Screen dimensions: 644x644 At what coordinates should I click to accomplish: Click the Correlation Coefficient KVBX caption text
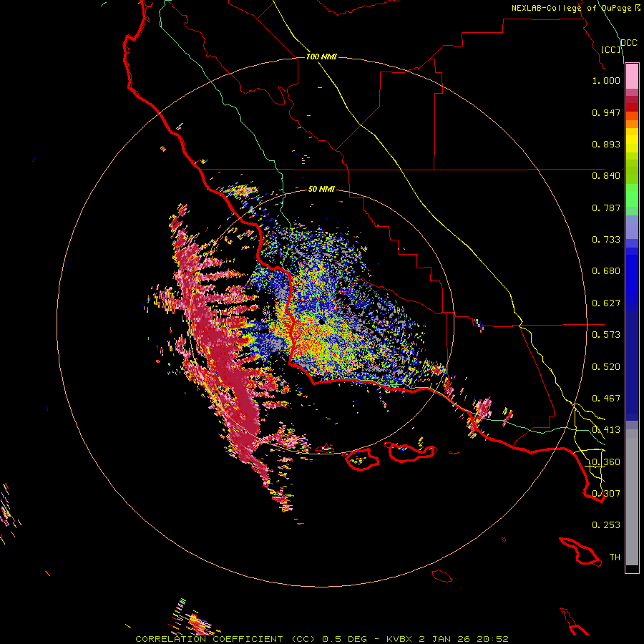coord(322,639)
